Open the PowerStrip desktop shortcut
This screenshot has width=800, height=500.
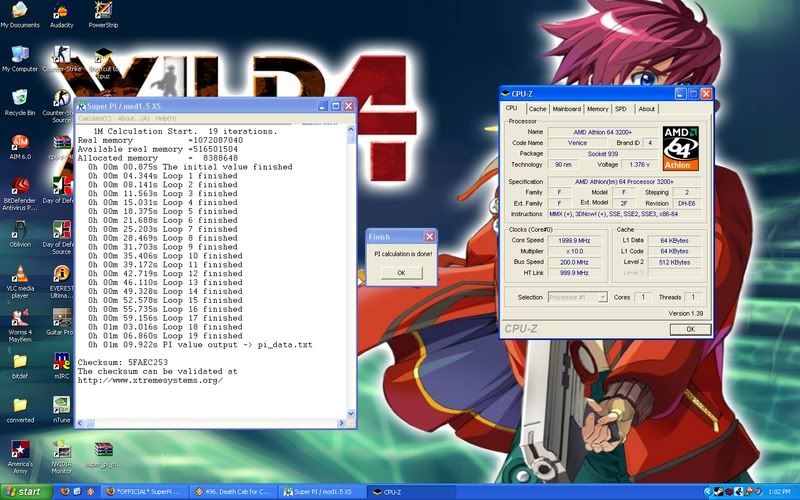pos(103,15)
